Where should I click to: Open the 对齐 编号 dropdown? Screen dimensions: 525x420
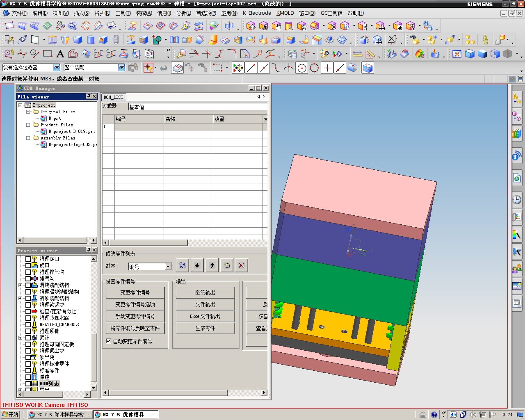point(168,267)
